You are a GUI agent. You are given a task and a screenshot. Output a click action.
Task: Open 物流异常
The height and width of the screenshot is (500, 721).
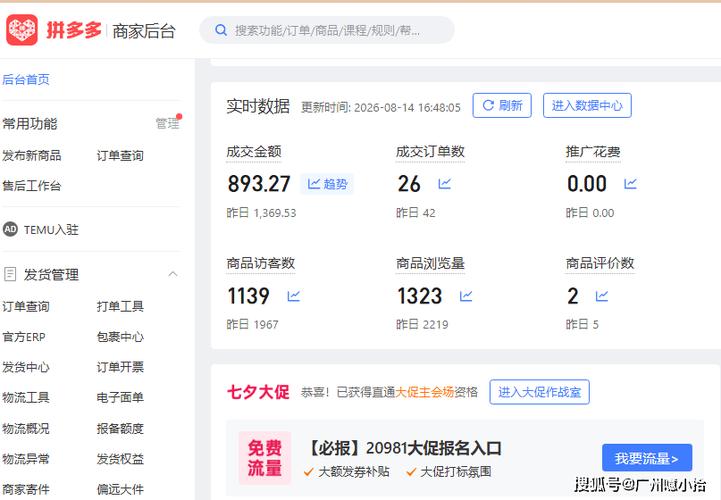(26, 459)
